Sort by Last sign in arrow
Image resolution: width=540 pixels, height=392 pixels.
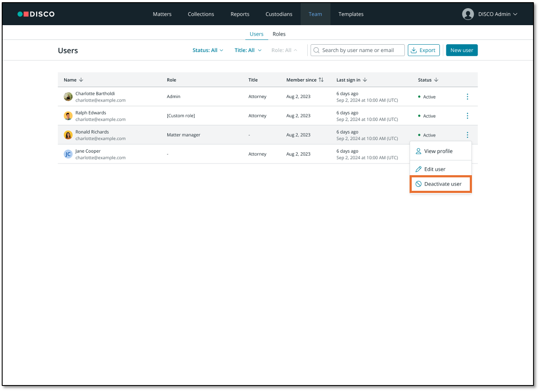click(x=365, y=80)
